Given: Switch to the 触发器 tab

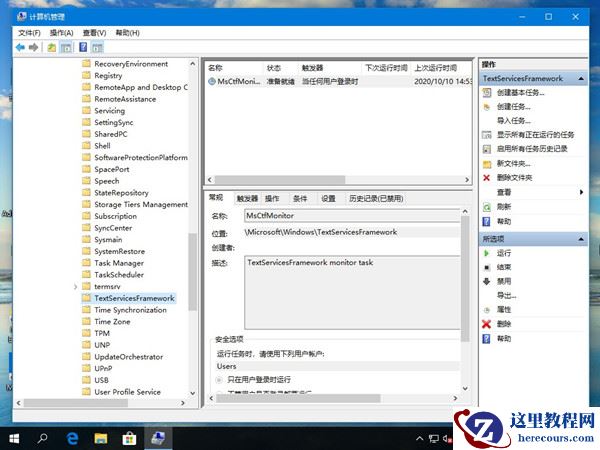Looking at the screenshot, I should (x=247, y=199).
